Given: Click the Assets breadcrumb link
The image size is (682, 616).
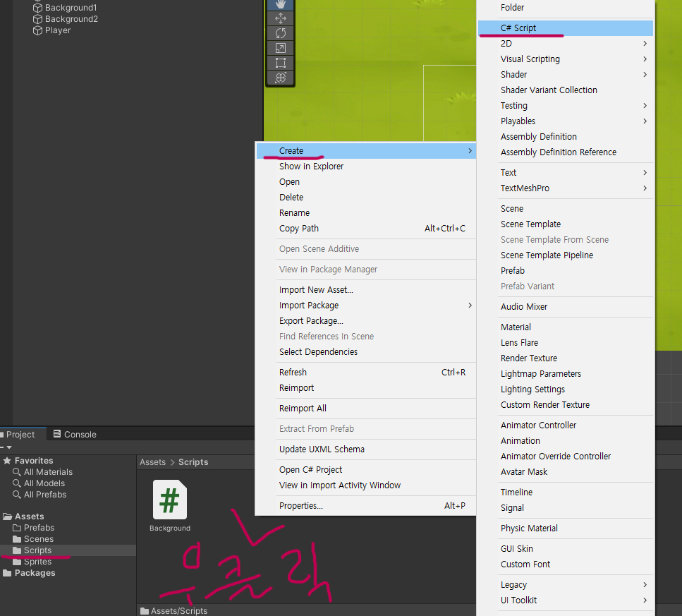Looking at the screenshot, I should 152,462.
